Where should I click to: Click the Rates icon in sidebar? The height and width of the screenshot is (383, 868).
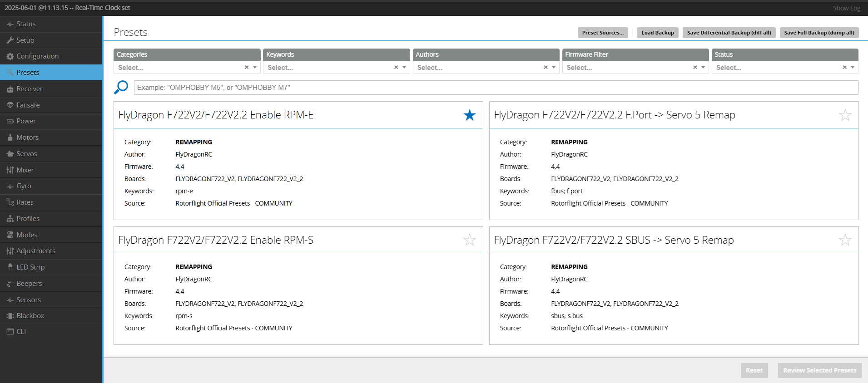pyautogui.click(x=10, y=202)
